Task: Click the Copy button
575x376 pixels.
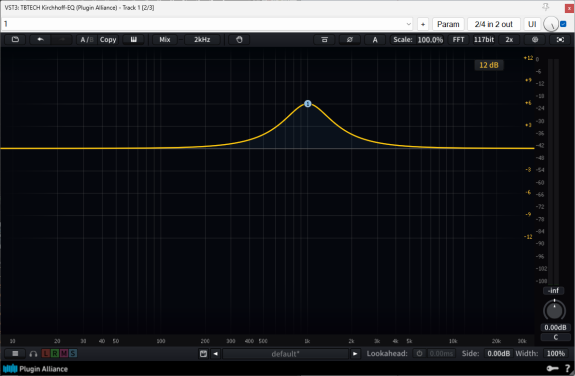Action: 108,40
